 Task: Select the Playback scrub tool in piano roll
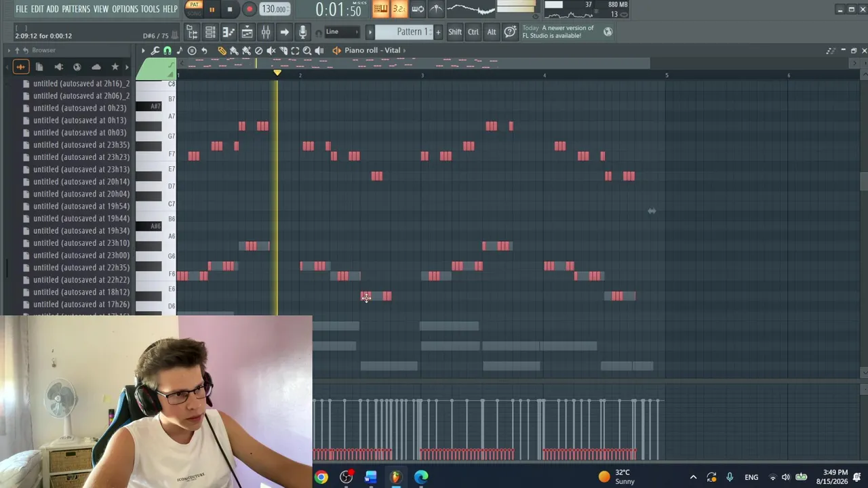point(319,50)
